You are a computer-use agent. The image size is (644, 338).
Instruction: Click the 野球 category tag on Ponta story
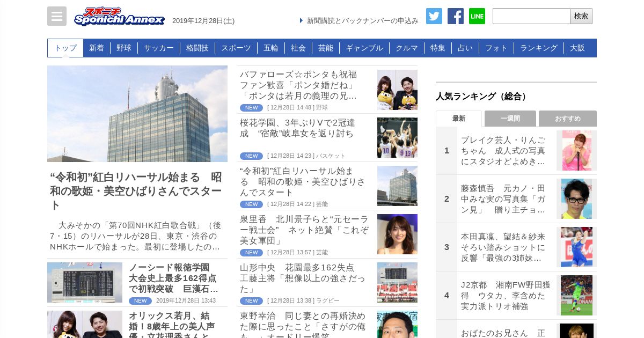pos(322,108)
